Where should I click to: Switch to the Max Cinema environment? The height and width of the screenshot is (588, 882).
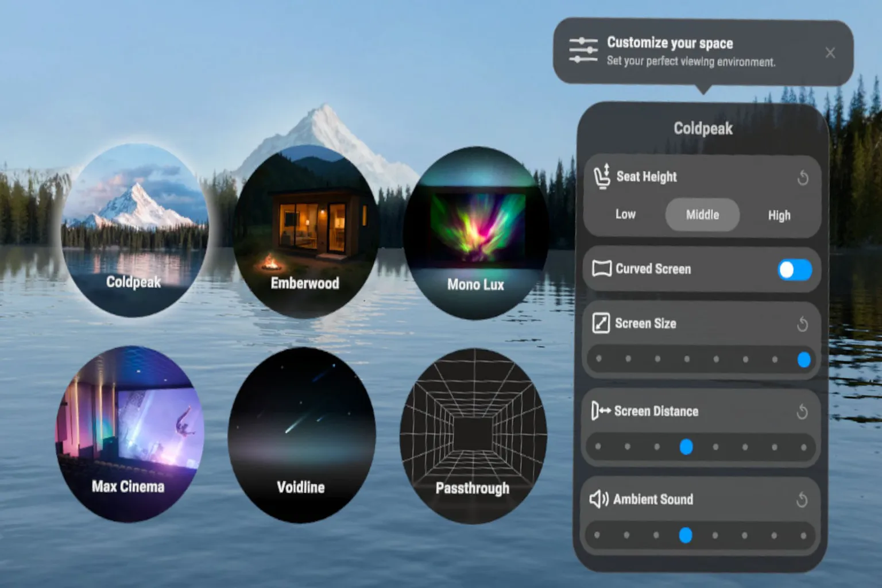tap(129, 434)
